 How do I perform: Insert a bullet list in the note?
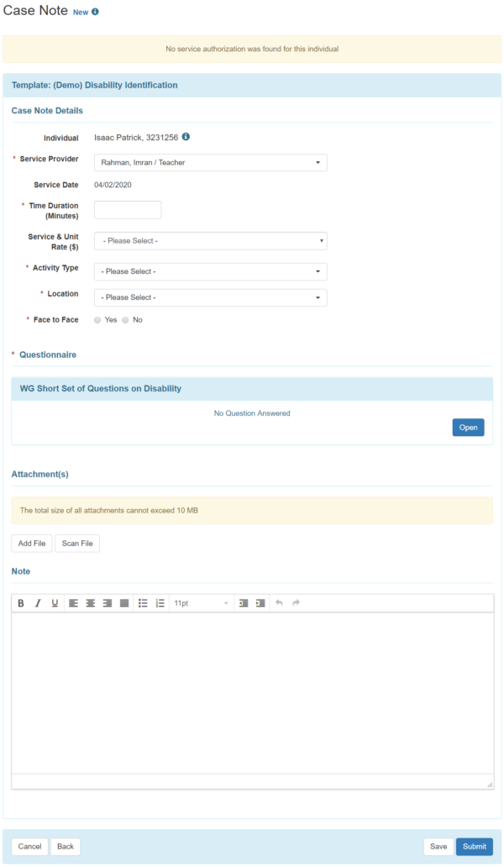point(142,602)
